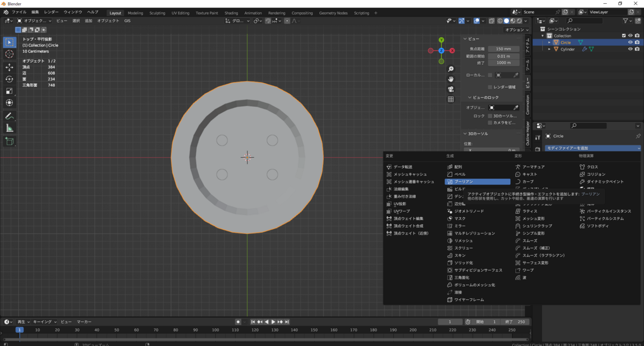Hide the Cylinder object in the outliner
644x346 pixels.
pyautogui.click(x=630, y=49)
